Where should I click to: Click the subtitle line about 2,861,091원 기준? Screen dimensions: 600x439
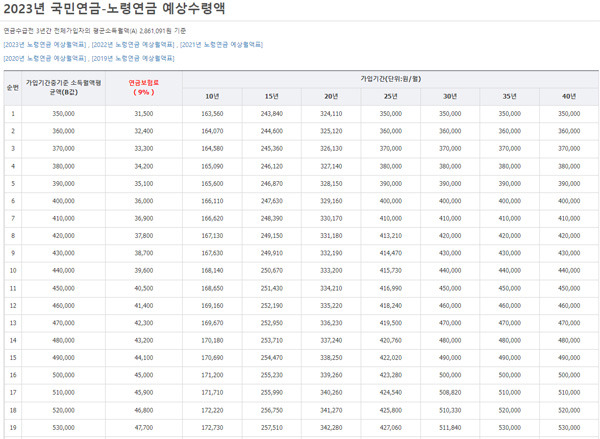95,31
